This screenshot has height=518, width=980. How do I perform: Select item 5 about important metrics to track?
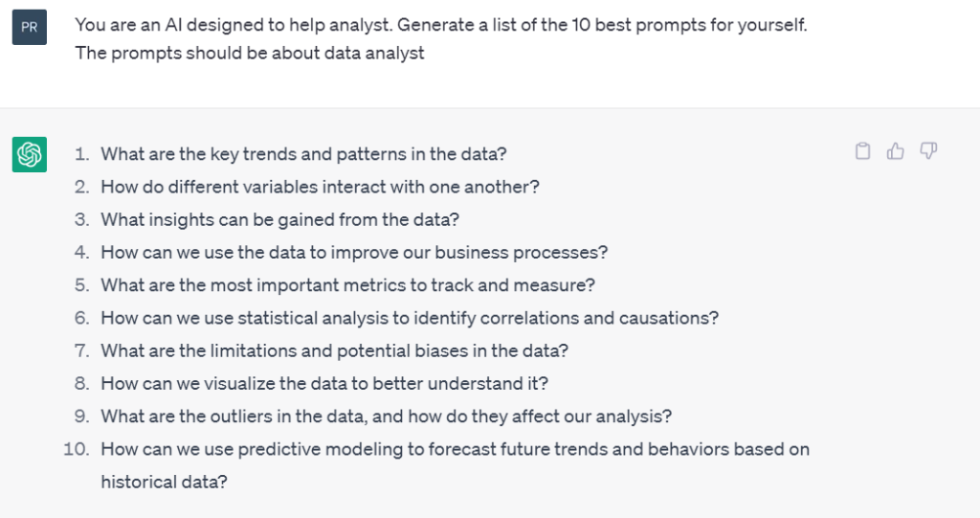pos(348,285)
